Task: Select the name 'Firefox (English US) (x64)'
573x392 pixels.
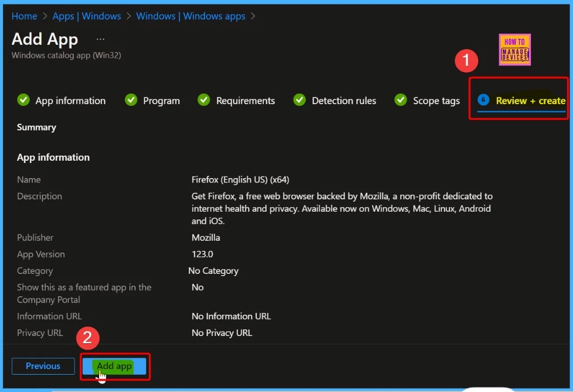Action: click(x=240, y=180)
